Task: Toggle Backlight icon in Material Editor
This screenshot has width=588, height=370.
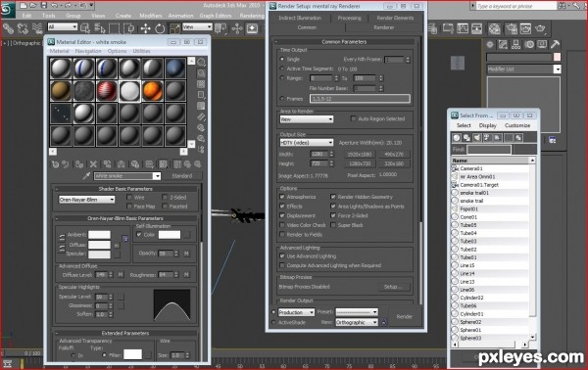Action: click(x=201, y=73)
